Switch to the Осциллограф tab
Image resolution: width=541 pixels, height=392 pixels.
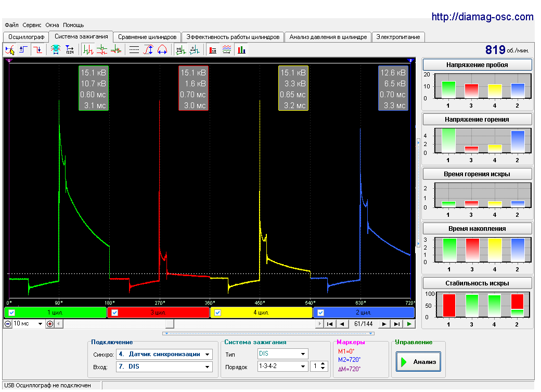[26, 37]
